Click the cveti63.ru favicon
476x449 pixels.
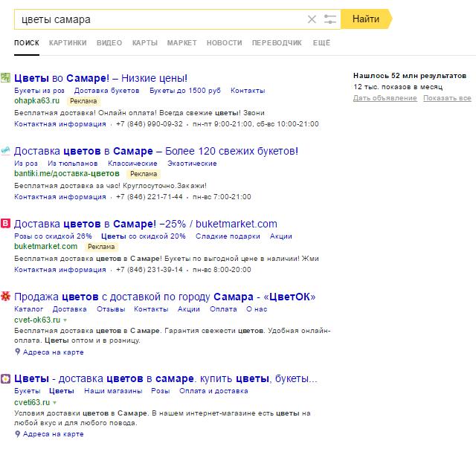5,378
